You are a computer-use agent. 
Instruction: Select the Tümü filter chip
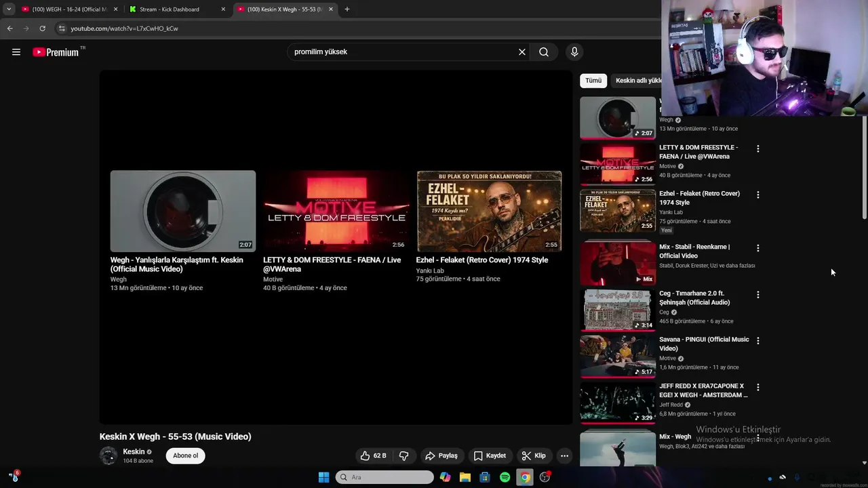click(x=593, y=81)
